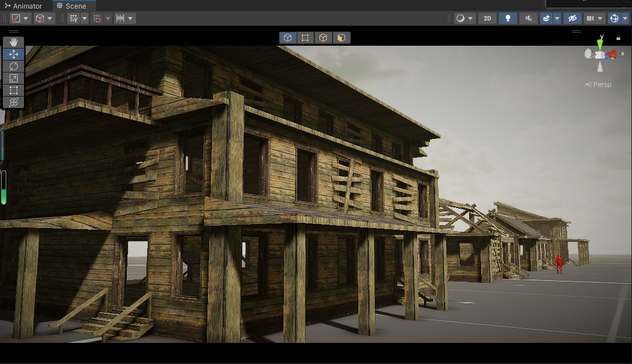Screen dimensions: 632x364
Task: Open the Gizmos dropdown arrow
Action: tap(625, 18)
